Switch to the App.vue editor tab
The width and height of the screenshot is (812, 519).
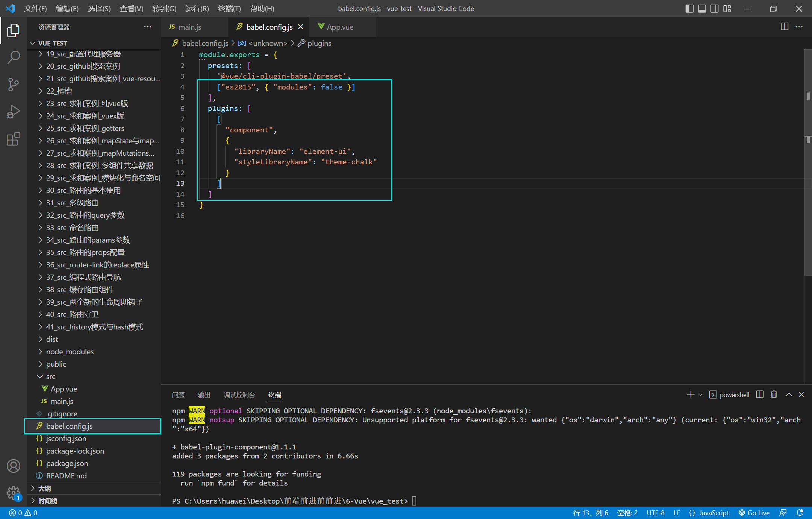[x=342, y=27]
